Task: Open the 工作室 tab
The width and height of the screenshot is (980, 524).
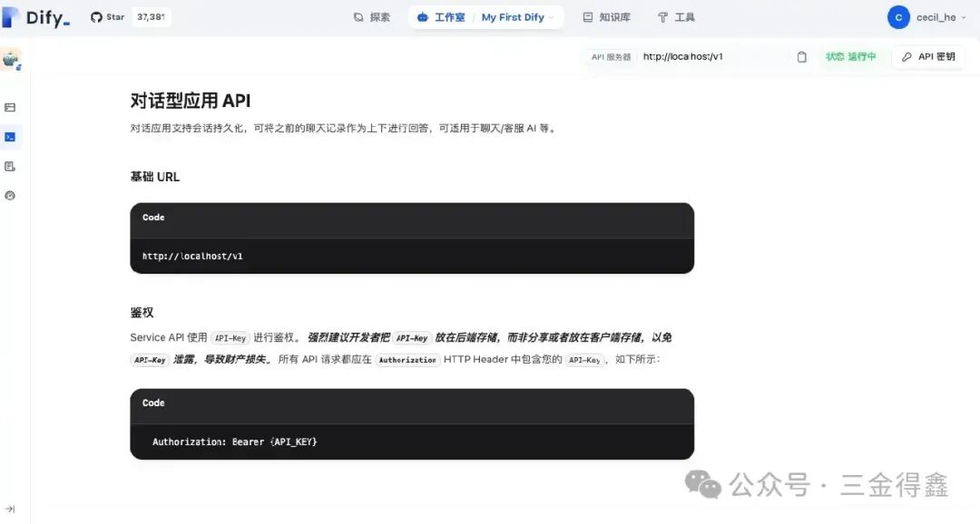Action: (441, 17)
